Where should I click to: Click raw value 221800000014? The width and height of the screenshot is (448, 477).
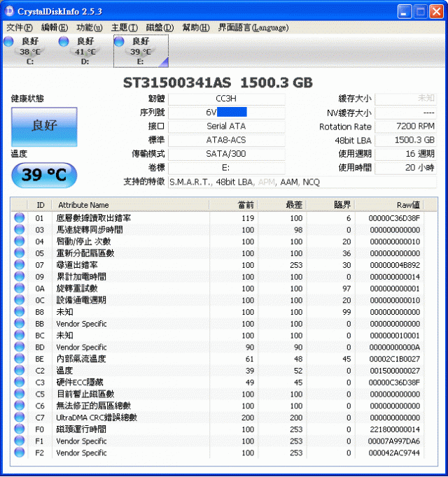394,429
